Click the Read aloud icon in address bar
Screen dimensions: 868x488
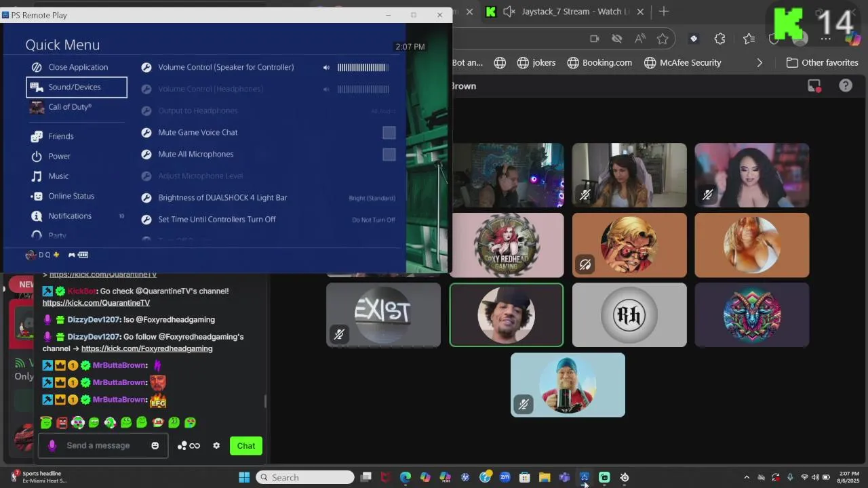point(640,39)
